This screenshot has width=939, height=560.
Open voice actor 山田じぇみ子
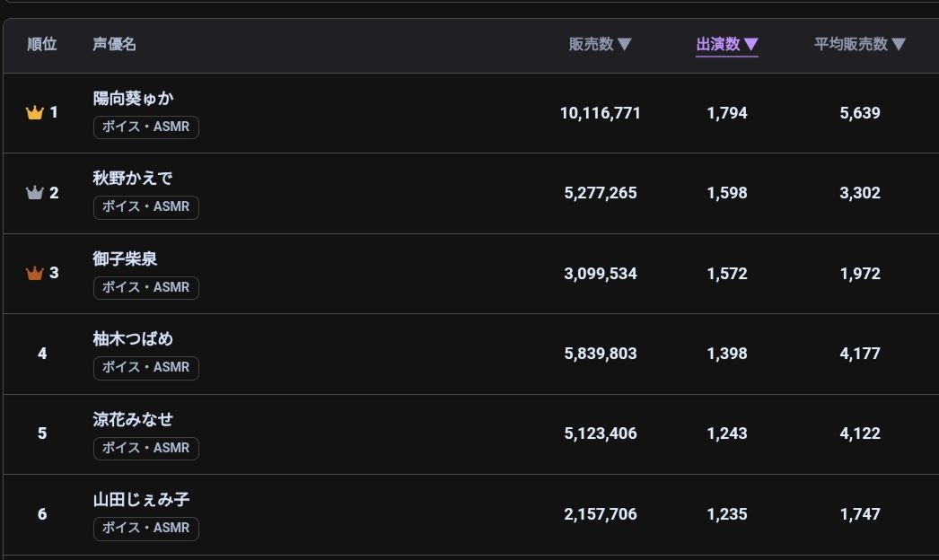click(141, 500)
